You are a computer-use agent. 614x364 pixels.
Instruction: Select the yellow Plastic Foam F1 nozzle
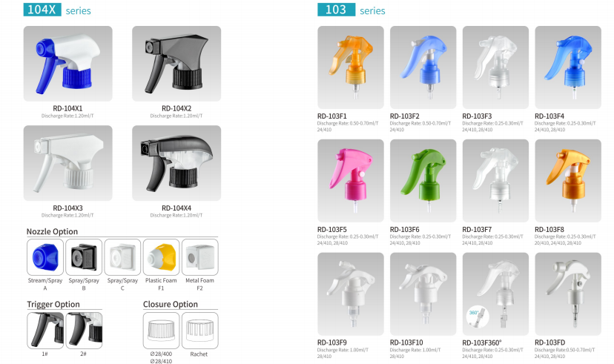(x=162, y=257)
